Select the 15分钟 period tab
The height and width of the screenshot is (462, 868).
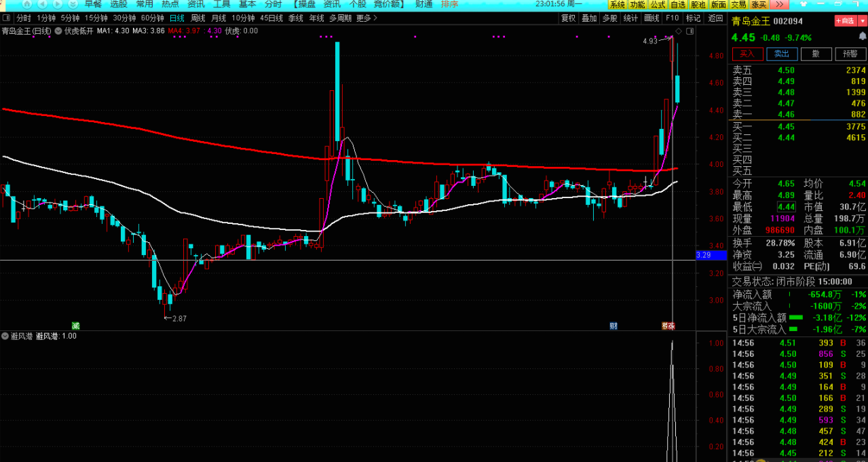pyautogui.click(x=96, y=18)
